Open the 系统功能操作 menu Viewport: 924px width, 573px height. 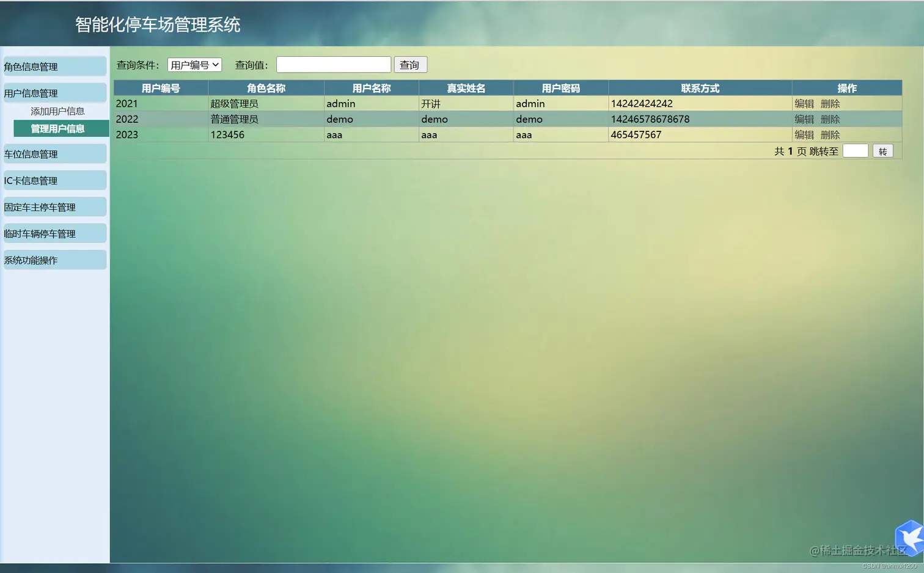(x=54, y=260)
